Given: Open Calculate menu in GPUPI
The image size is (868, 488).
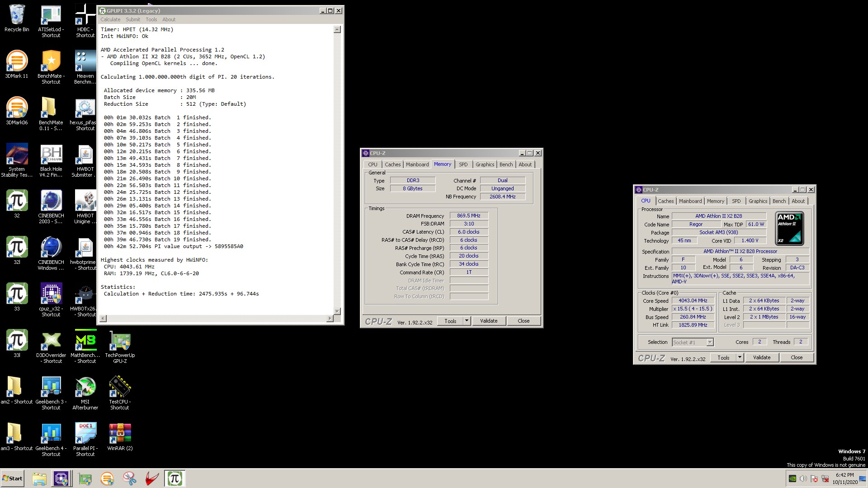Looking at the screenshot, I should tap(110, 19).
